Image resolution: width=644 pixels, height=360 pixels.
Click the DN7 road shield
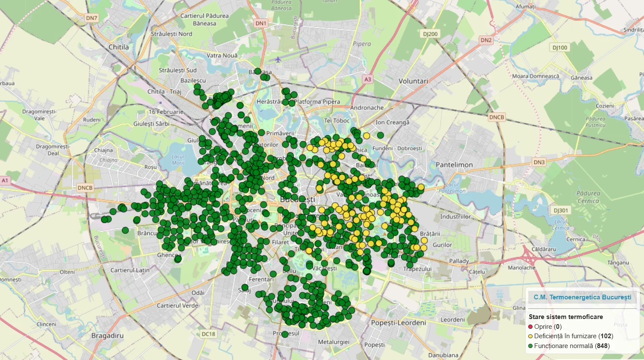click(91, 18)
